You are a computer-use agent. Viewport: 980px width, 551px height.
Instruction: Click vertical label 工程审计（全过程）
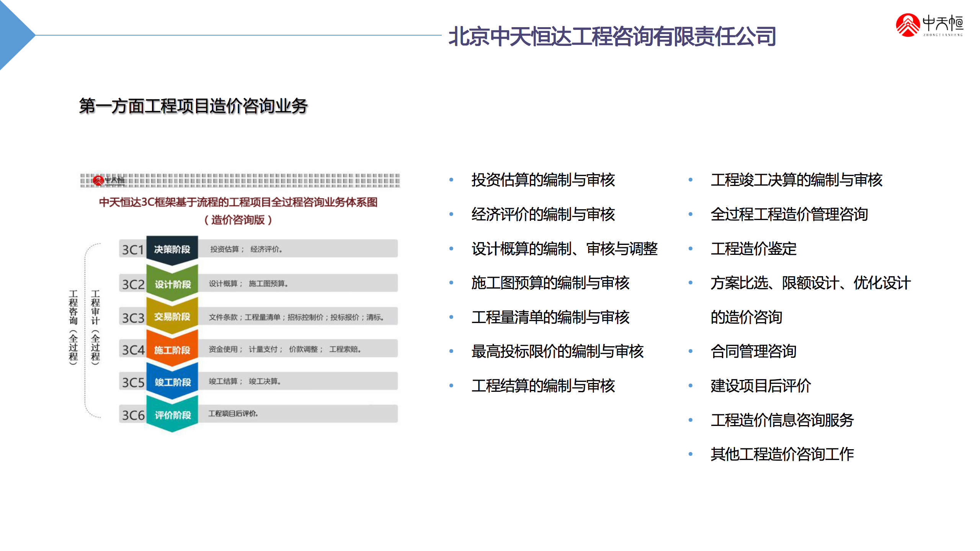pos(95,327)
